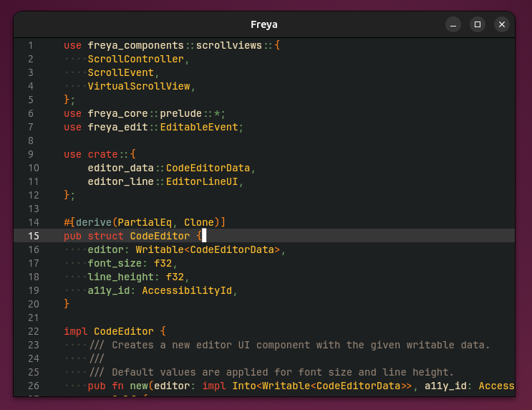This screenshot has height=410, width=532.
Task: Click line number 21 in gutter
Action: click(x=34, y=318)
